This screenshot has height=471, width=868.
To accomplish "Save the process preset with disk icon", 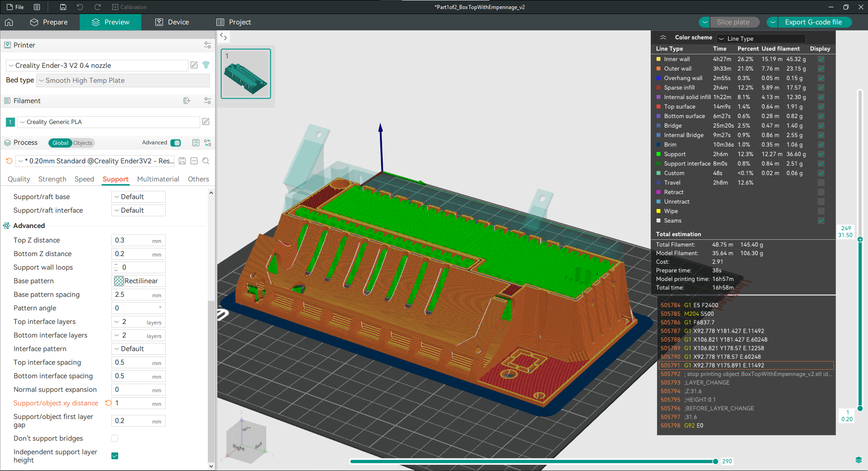I will click(182, 161).
